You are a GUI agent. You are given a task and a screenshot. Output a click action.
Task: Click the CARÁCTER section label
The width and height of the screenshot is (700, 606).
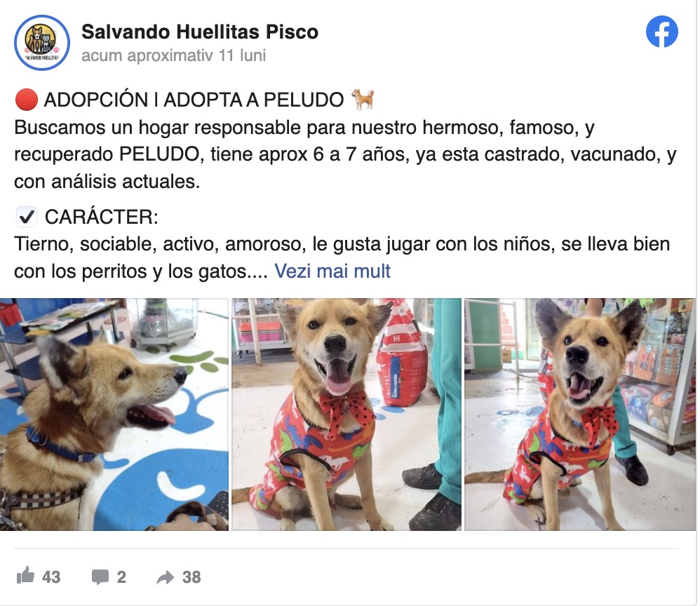click(101, 217)
